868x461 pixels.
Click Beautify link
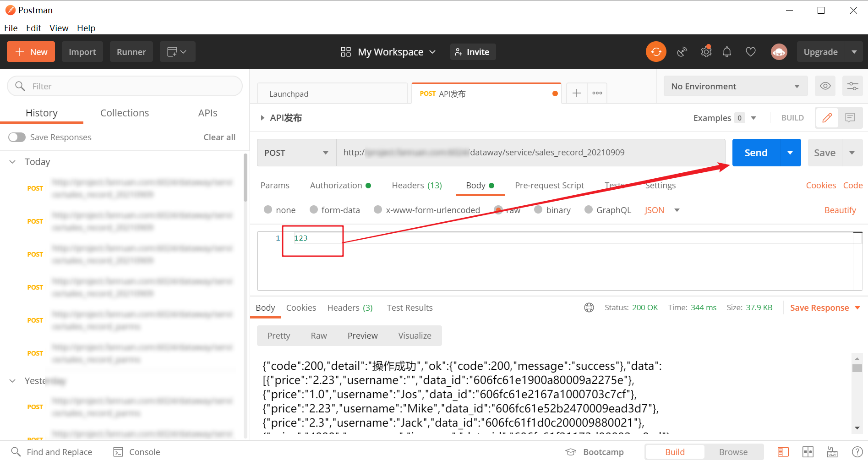(840, 210)
